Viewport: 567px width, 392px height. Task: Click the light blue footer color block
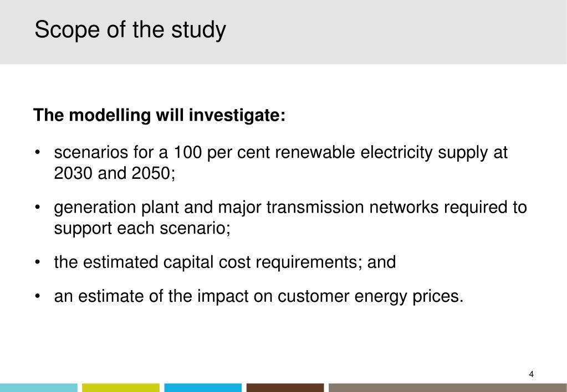click(39, 388)
